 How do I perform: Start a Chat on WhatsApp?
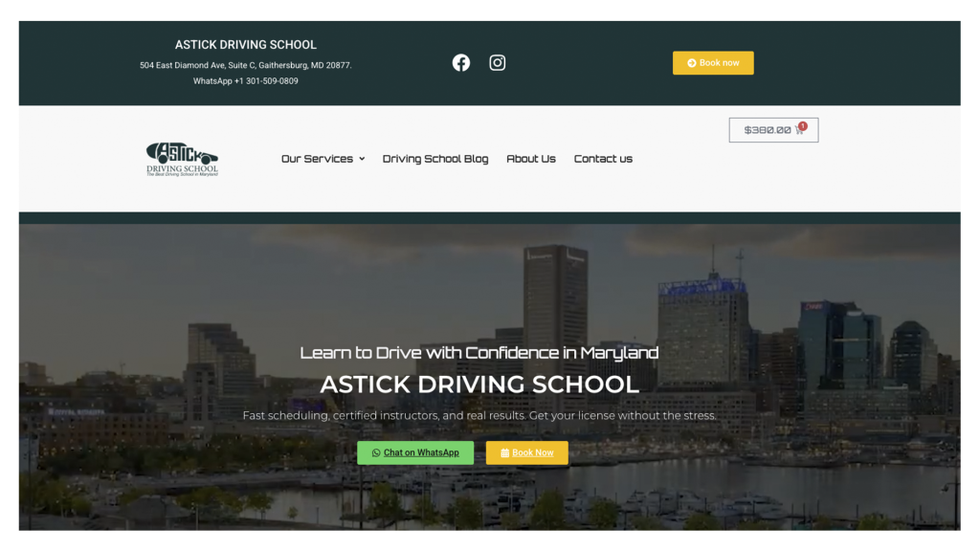415,452
